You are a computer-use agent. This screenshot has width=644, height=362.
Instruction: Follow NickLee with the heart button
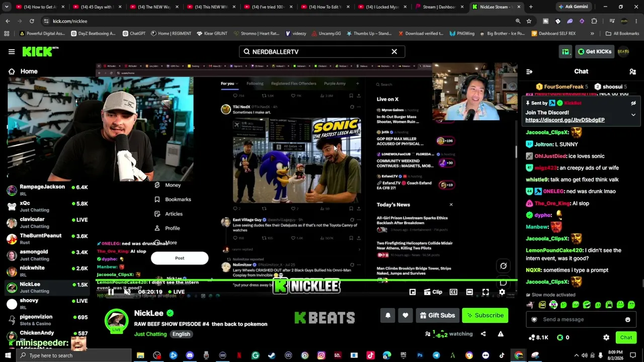coord(405,315)
